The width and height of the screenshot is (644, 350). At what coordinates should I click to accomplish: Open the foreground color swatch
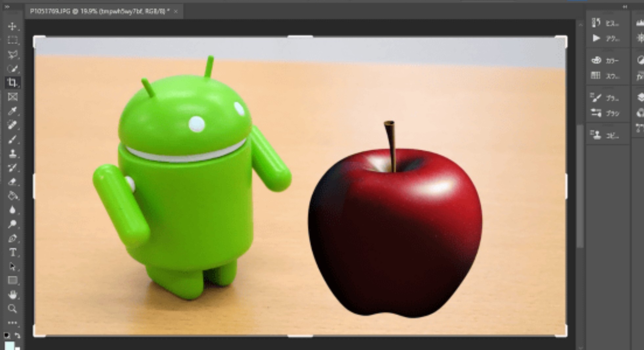click(10, 346)
